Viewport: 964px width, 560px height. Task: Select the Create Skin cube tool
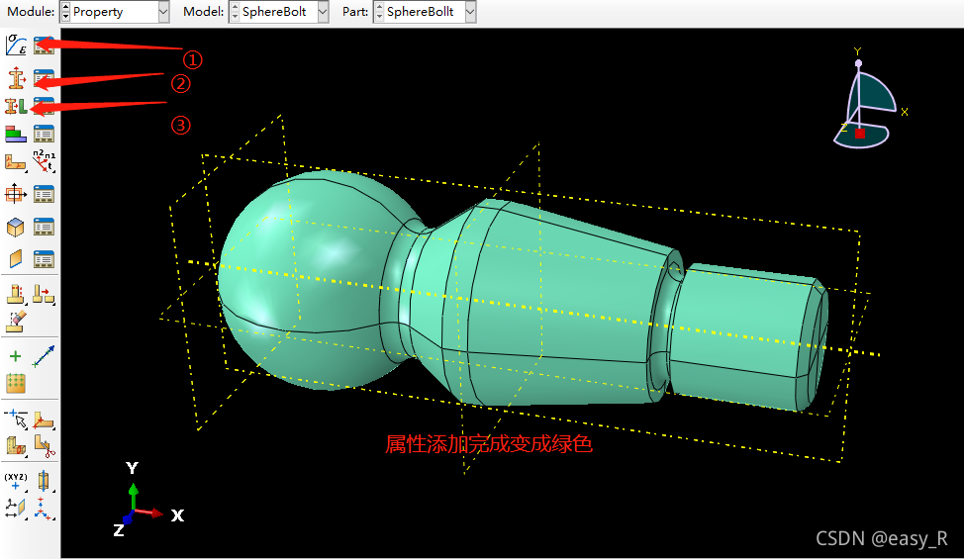coord(16,227)
